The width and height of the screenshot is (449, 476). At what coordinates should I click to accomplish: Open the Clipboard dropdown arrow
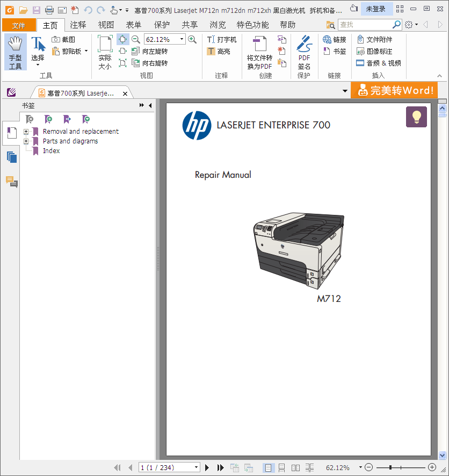click(86, 51)
